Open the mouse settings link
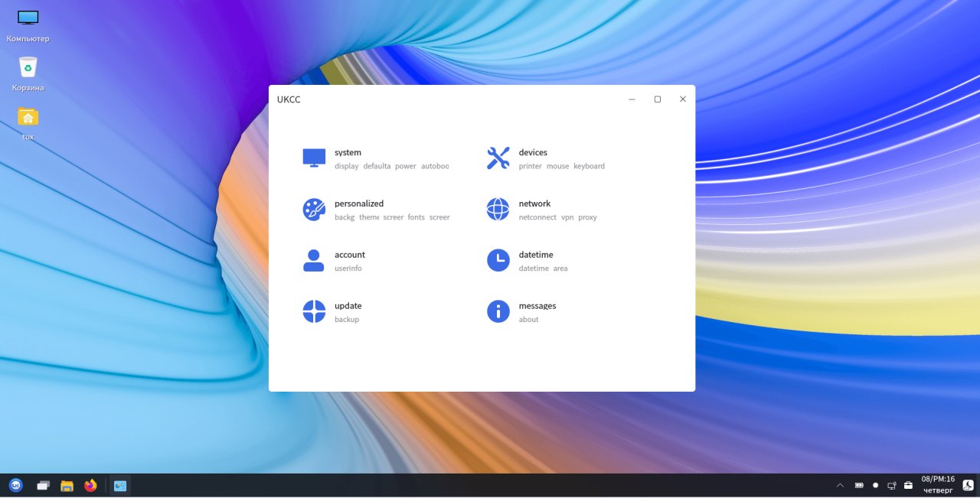Screen dimensions: 980x498 [x=558, y=166]
